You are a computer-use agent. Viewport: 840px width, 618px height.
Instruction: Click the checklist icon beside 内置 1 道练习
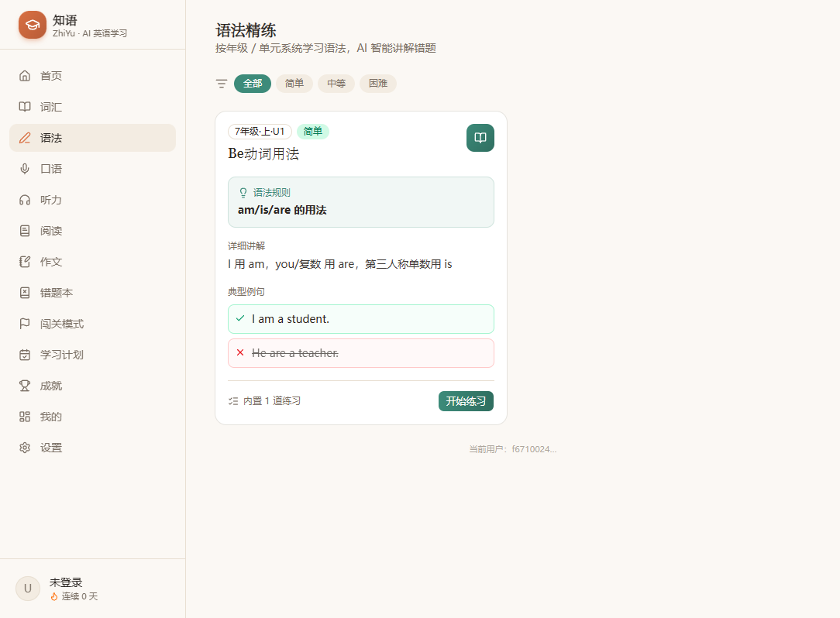click(x=233, y=401)
